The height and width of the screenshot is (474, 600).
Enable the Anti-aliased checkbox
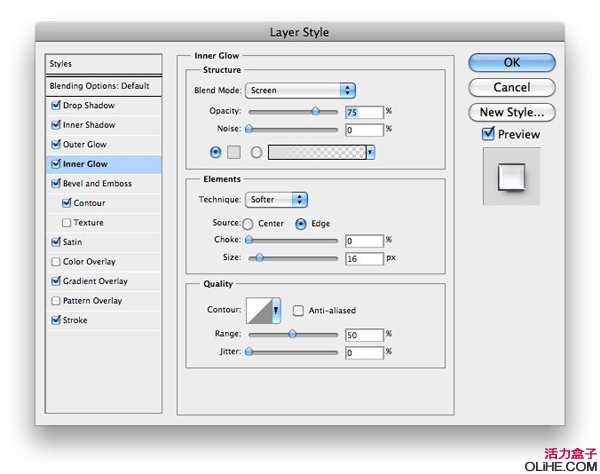click(x=299, y=310)
